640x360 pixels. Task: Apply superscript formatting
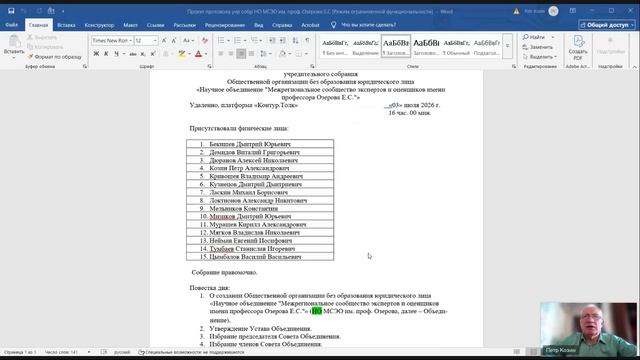tap(153, 54)
